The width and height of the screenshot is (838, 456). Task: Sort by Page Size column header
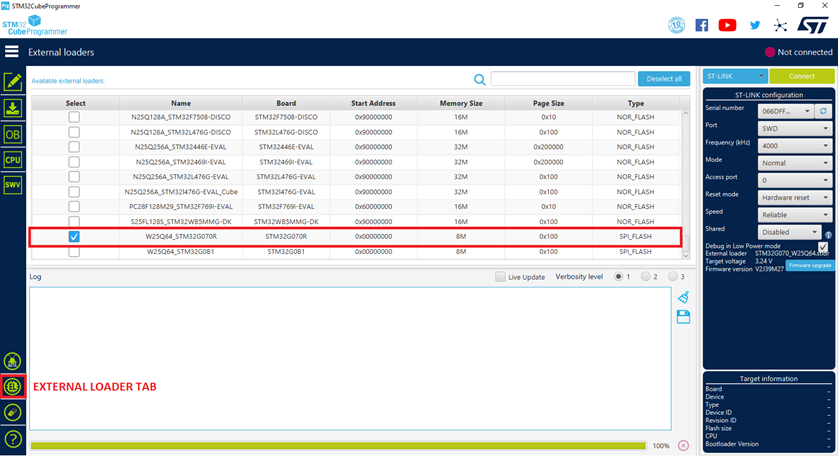[x=548, y=103]
